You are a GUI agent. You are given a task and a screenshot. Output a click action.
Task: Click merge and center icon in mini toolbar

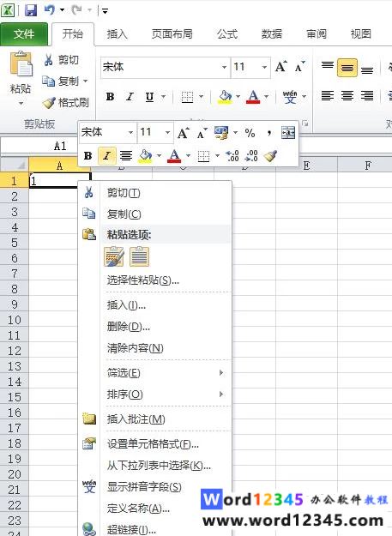coord(288,133)
